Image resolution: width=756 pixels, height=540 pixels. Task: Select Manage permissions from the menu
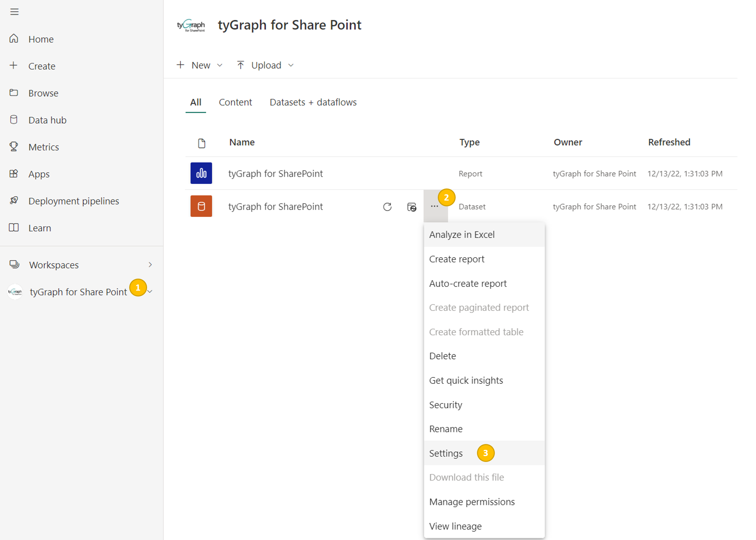pos(471,502)
